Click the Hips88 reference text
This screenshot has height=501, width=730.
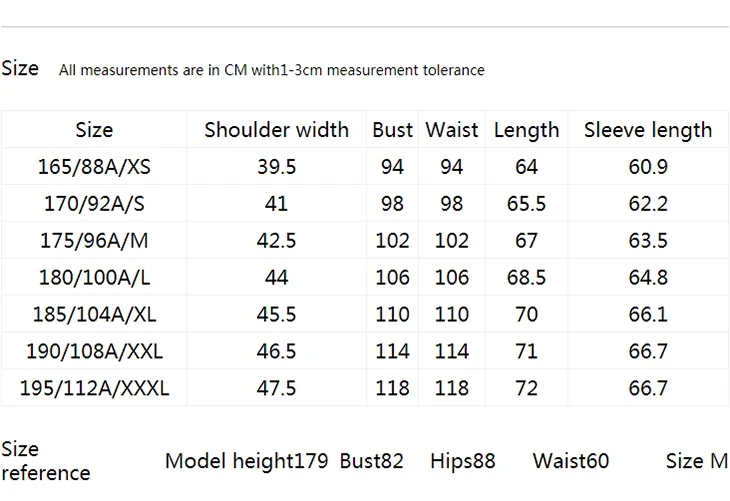click(x=463, y=461)
